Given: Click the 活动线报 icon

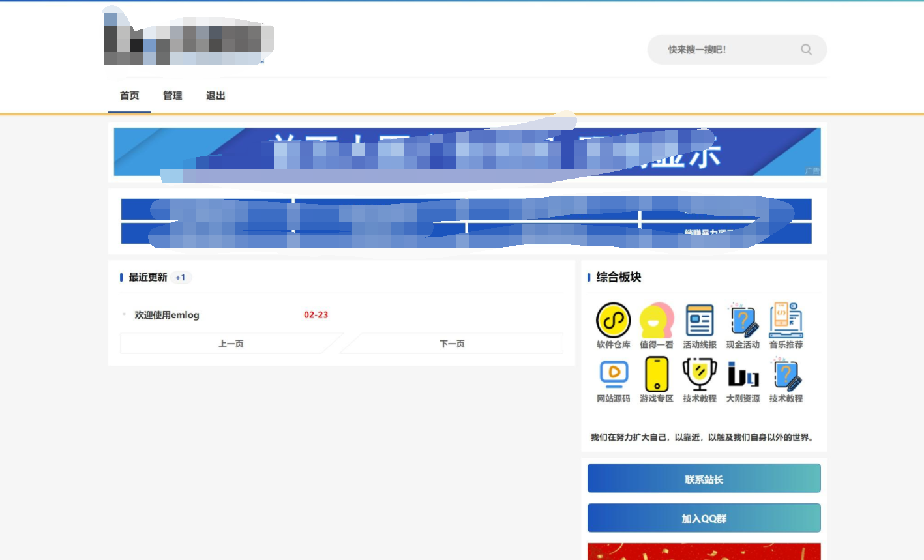Looking at the screenshot, I should (700, 319).
